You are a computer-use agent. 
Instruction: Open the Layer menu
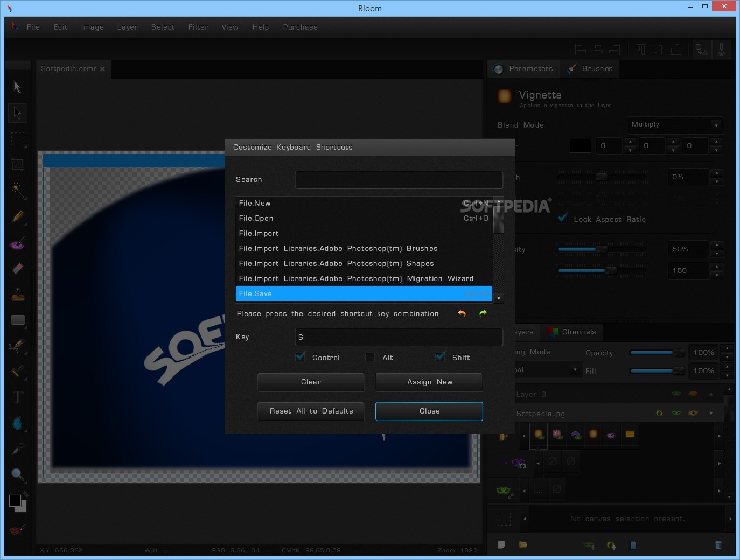(x=128, y=27)
